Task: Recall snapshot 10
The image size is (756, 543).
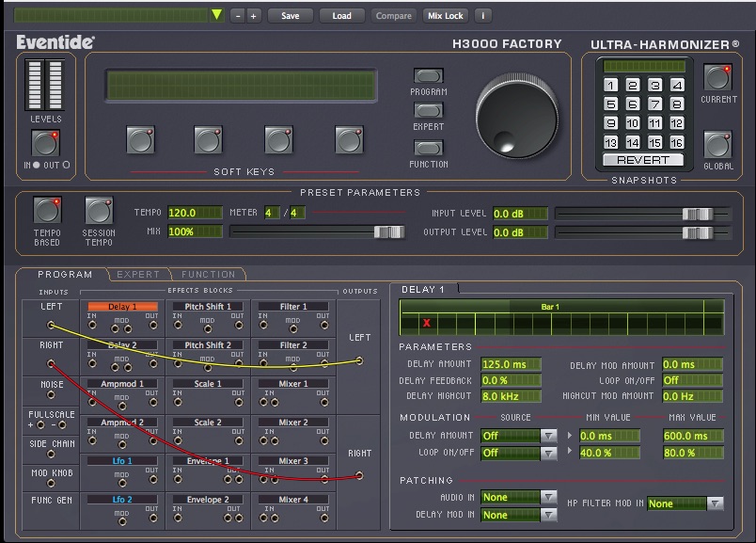Action: tap(633, 123)
